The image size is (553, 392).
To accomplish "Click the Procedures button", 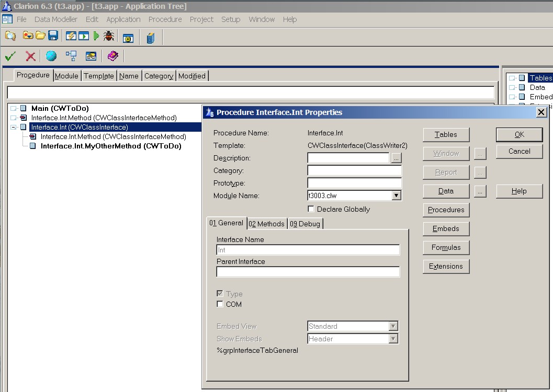I will [x=446, y=210].
